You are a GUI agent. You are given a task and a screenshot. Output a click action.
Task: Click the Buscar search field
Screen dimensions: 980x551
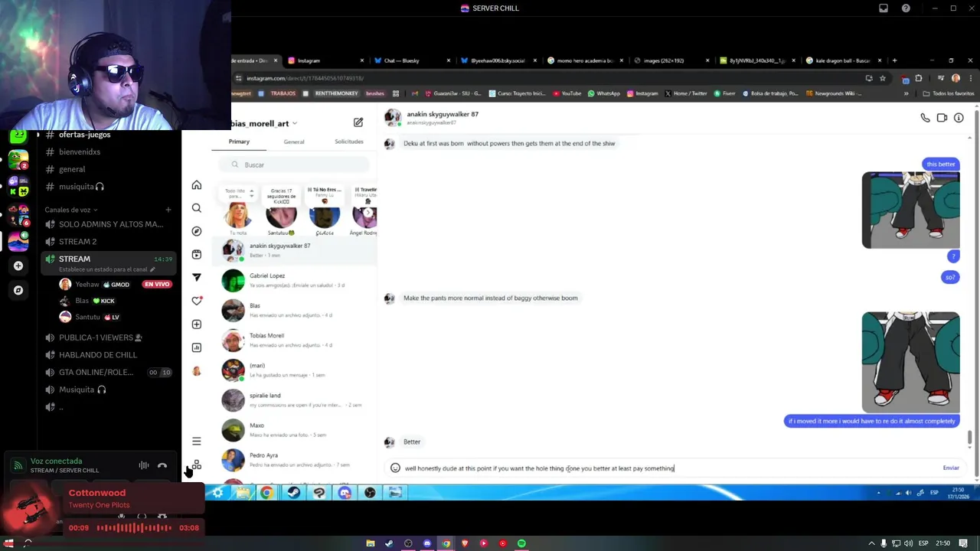pos(294,165)
